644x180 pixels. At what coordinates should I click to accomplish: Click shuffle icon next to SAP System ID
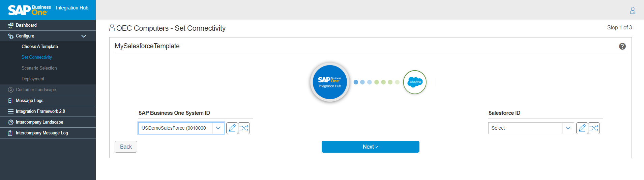[x=244, y=128]
